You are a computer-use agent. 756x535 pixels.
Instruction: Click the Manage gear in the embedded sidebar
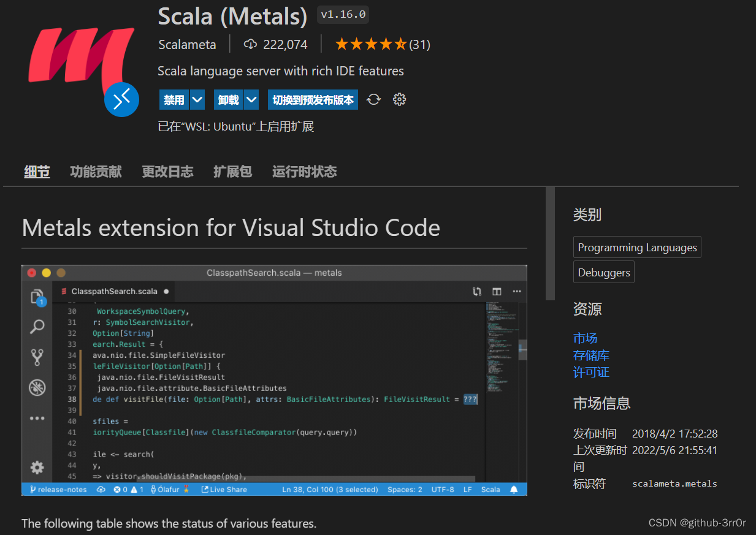tap(37, 468)
